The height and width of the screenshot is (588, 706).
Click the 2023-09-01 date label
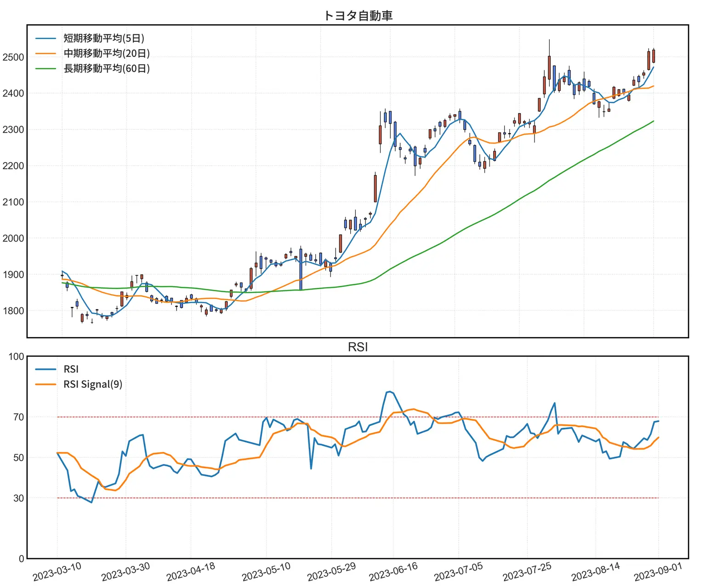point(658,571)
